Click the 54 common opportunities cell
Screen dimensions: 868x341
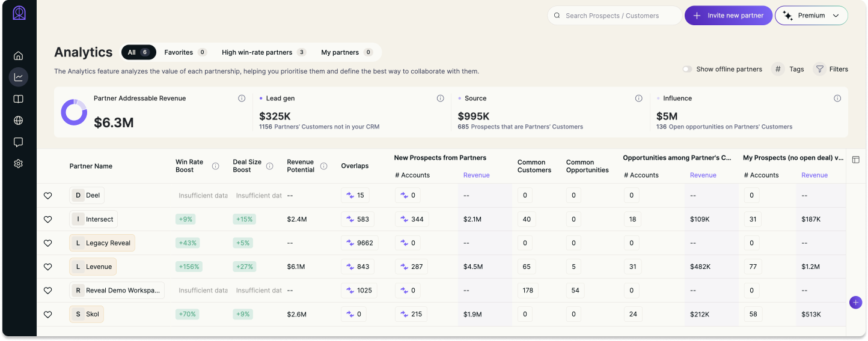(x=575, y=291)
